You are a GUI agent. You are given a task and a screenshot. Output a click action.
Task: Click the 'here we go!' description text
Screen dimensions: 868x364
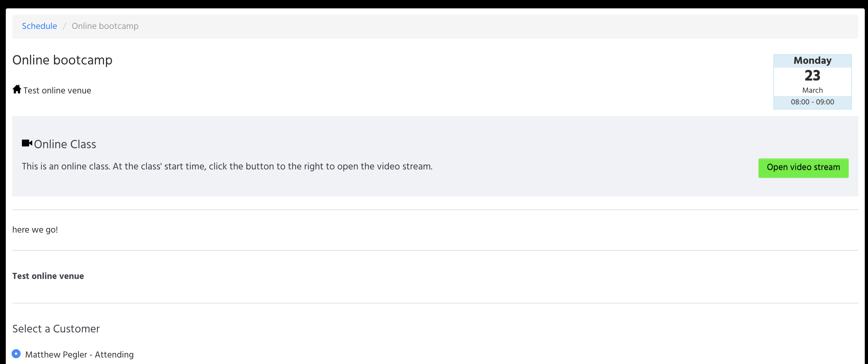tap(35, 230)
